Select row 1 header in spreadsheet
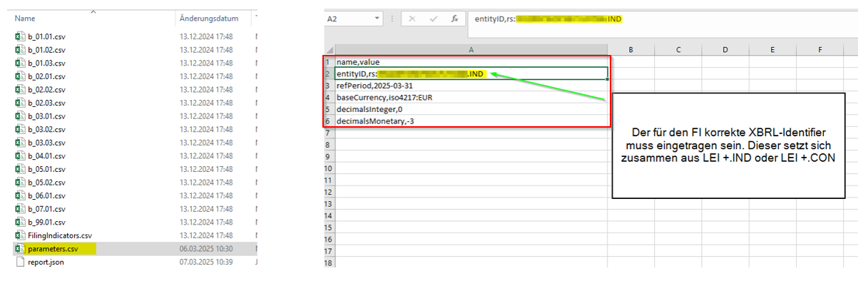868x281 pixels. (x=329, y=62)
